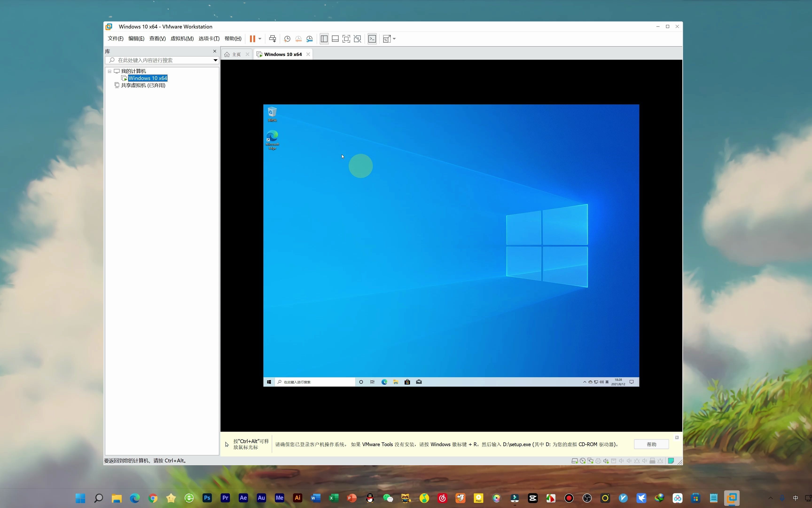This screenshot has width=812, height=508.
Task: Select the Recycle Bin icon on guest desktop
Action: tap(272, 114)
